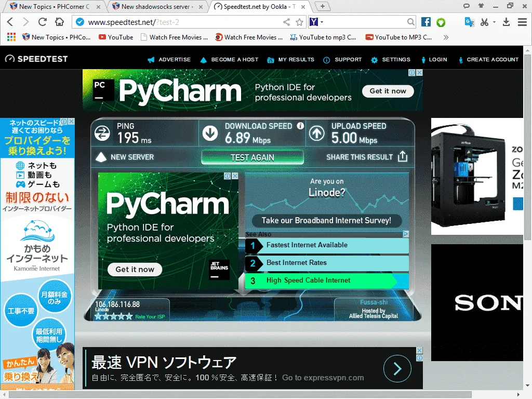532x399 pixels.
Task: Click the Yahoo search engine icon
Action: pos(314,22)
